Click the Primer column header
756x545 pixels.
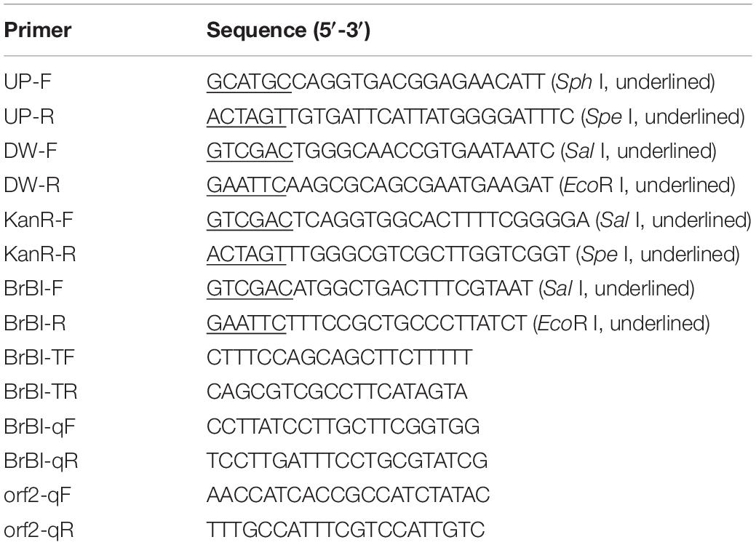(x=38, y=30)
